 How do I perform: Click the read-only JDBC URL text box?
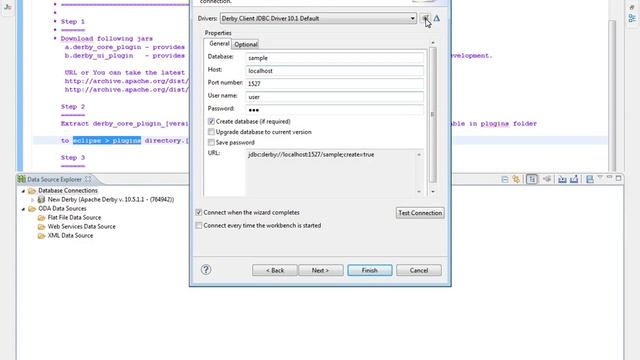[331, 172]
